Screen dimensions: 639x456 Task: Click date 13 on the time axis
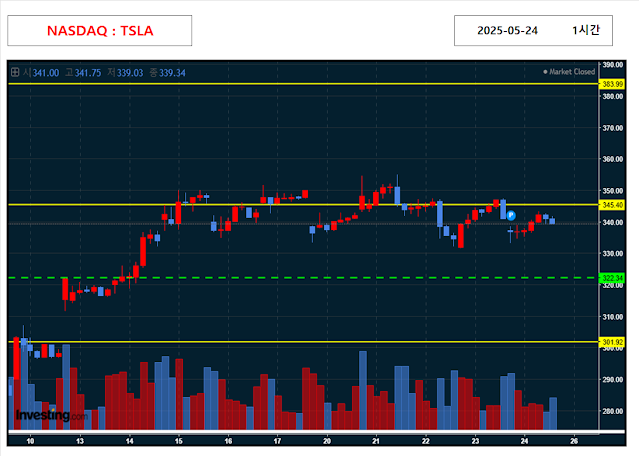pyautogui.click(x=80, y=441)
